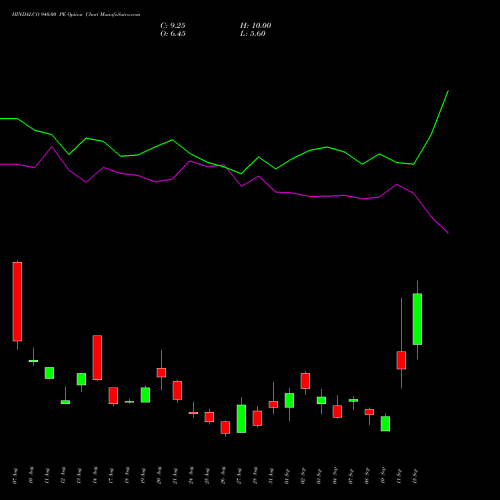Select the high value H: 10.00
Viewport: 500px width, 500px height.
255,26
